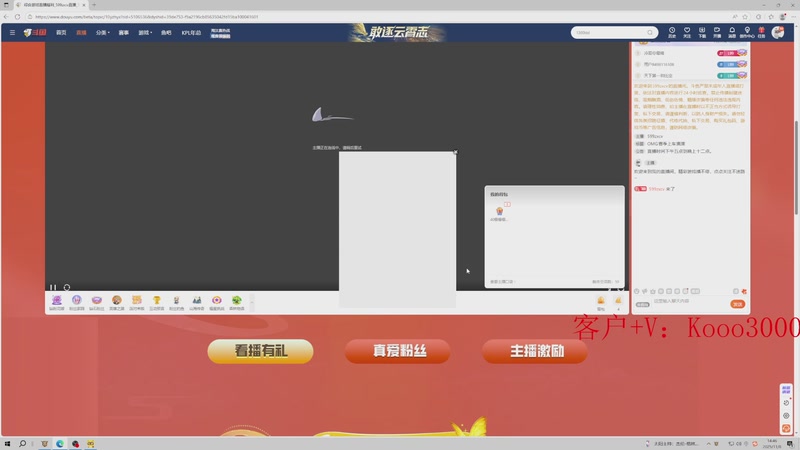The width and height of the screenshot is (800, 450).
Task: Select the eighth gift in gift bar
Action: (196, 303)
